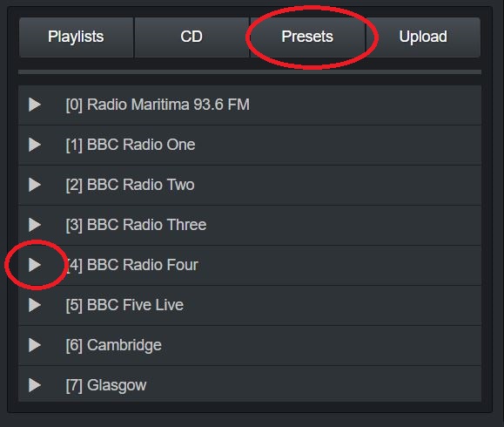Choose the [1] BBC Radio One label

coord(131,145)
